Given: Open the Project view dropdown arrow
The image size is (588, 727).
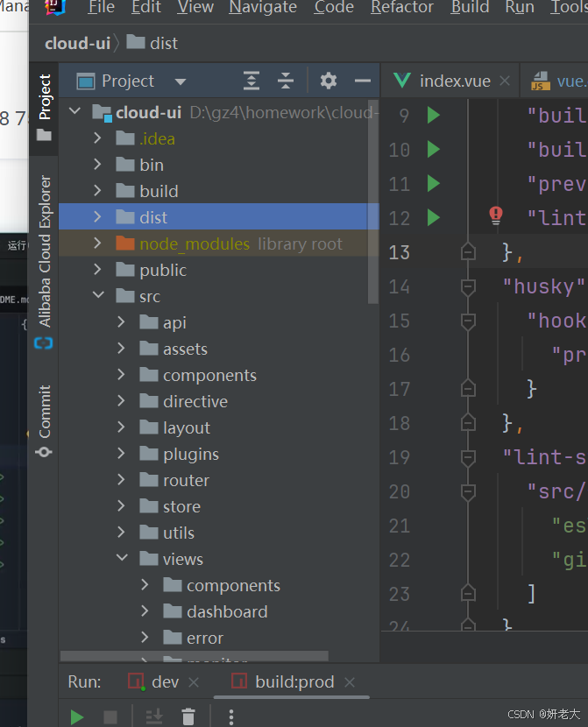Looking at the screenshot, I should coord(181,82).
